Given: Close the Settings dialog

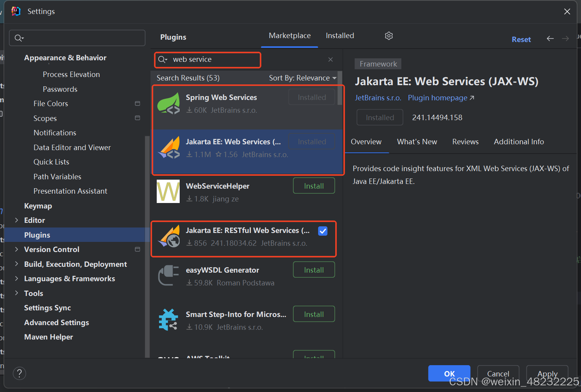Looking at the screenshot, I should tap(567, 11).
